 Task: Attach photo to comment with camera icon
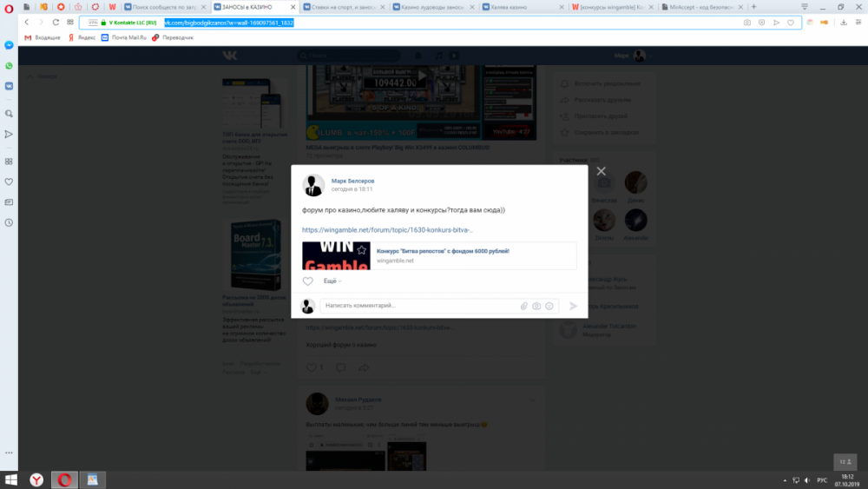point(536,306)
